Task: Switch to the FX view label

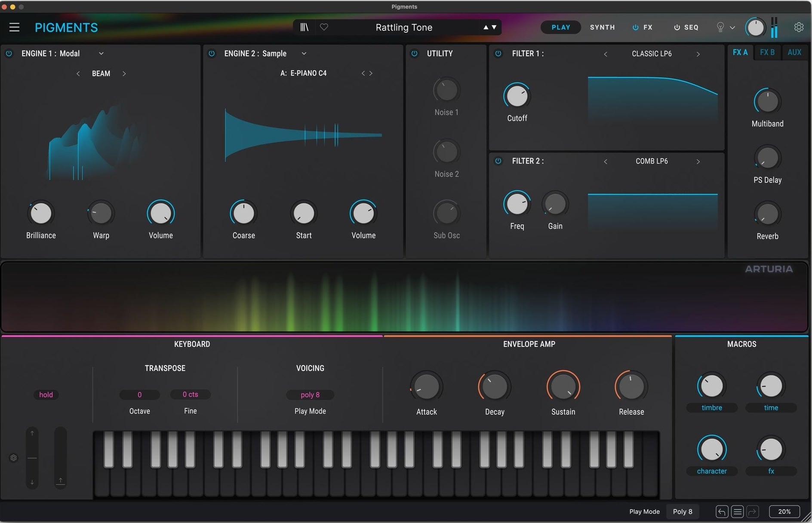Action: pos(648,27)
